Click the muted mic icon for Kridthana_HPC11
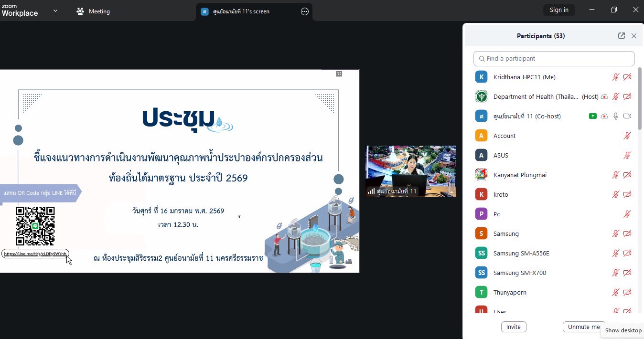 point(616,77)
